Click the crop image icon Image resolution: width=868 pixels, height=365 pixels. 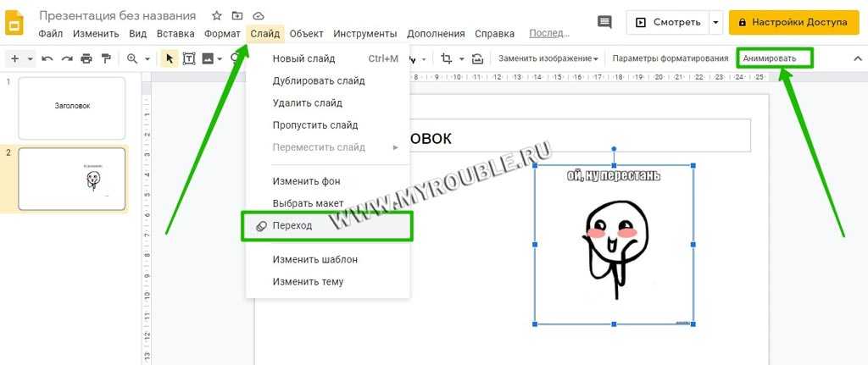[x=446, y=58]
